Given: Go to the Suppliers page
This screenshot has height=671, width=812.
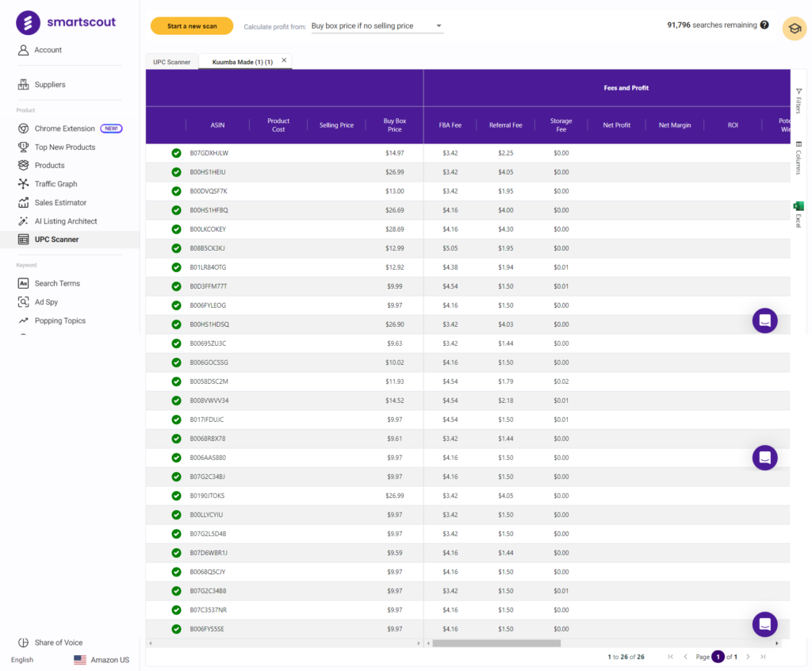Looking at the screenshot, I should 49,85.
